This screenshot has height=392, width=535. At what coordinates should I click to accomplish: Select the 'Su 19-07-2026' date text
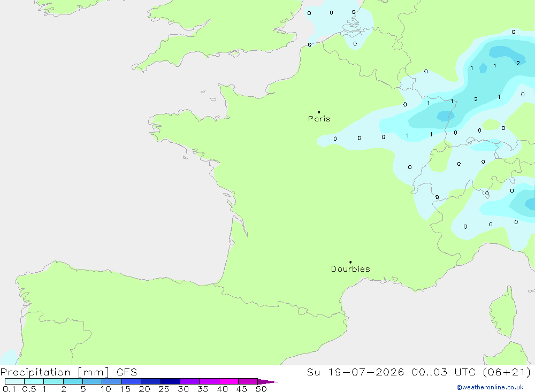[355, 372]
